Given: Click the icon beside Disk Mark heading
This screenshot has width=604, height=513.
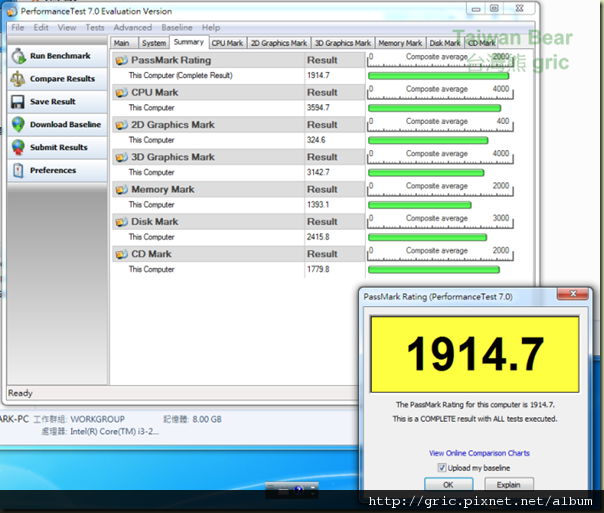Looking at the screenshot, I should point(121,222).
